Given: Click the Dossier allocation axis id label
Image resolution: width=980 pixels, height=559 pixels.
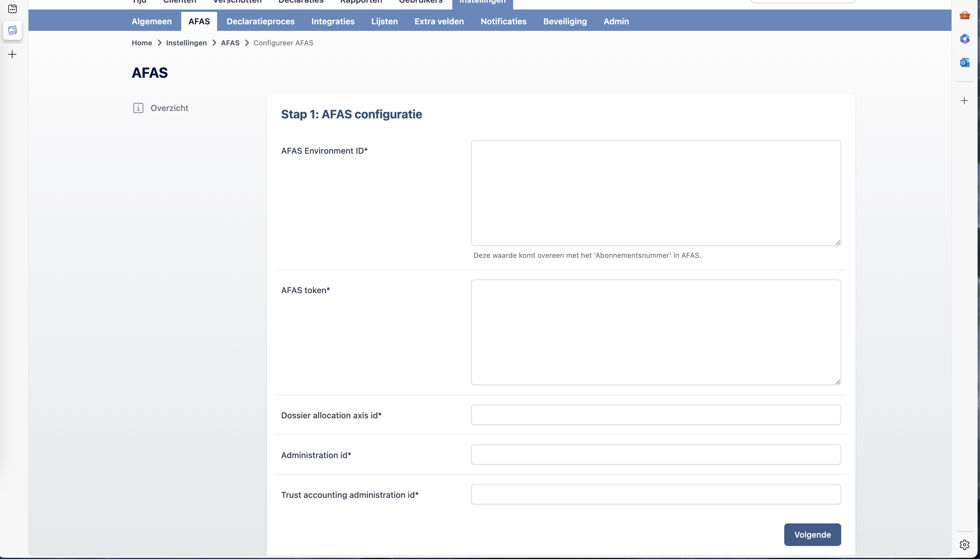Looking at the screenshot, I should 331,415.
